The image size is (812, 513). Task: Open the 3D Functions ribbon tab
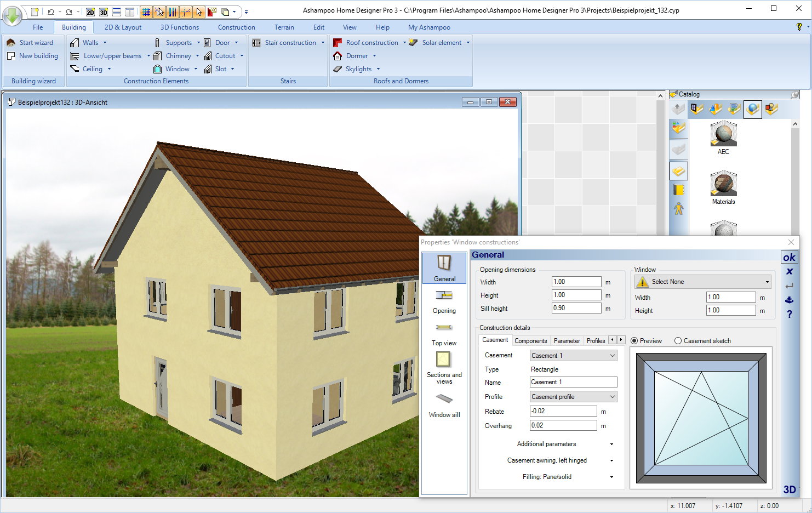[179, 27]
